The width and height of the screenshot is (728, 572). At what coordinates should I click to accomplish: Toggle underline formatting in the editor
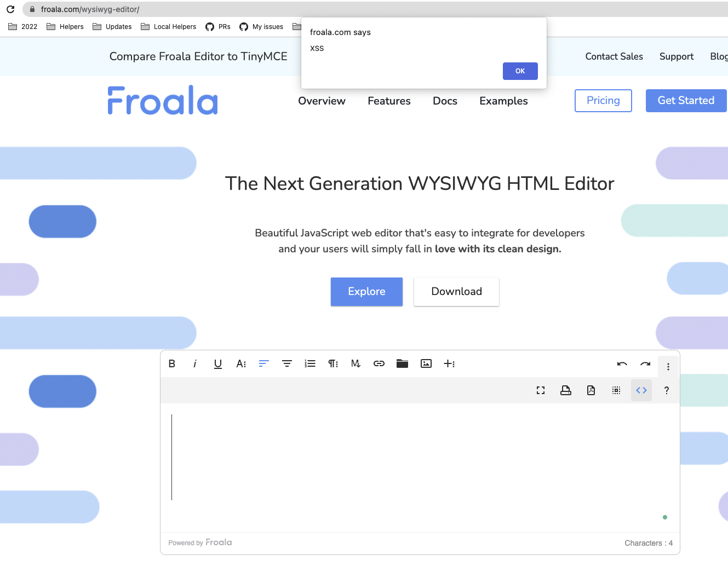(218, 363)
